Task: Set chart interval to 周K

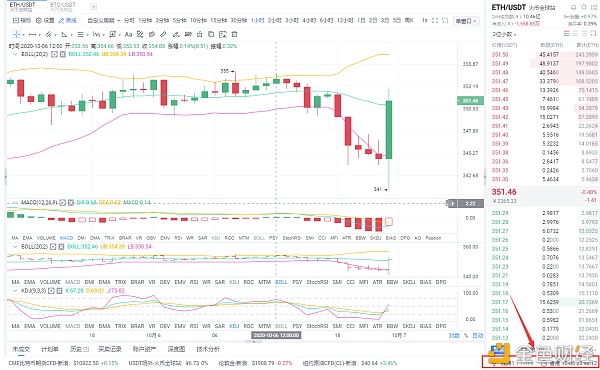Action: pos(409,20)
